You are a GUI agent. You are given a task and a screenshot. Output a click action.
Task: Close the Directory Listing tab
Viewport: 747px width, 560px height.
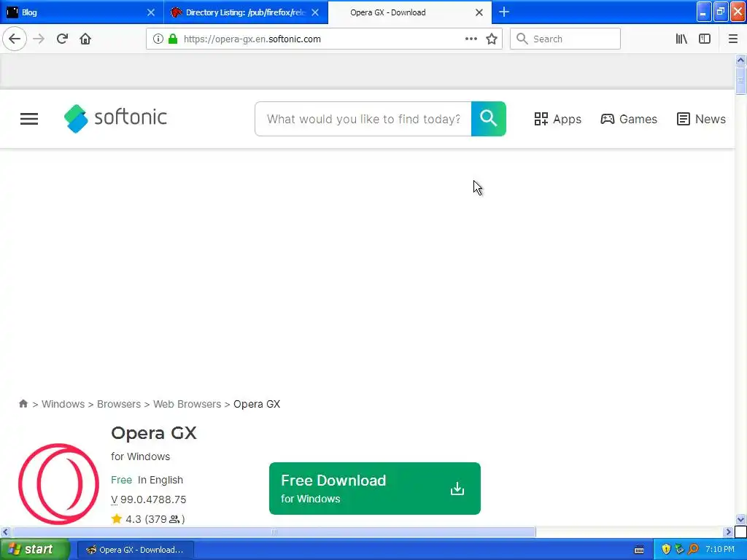pos(315,12)
